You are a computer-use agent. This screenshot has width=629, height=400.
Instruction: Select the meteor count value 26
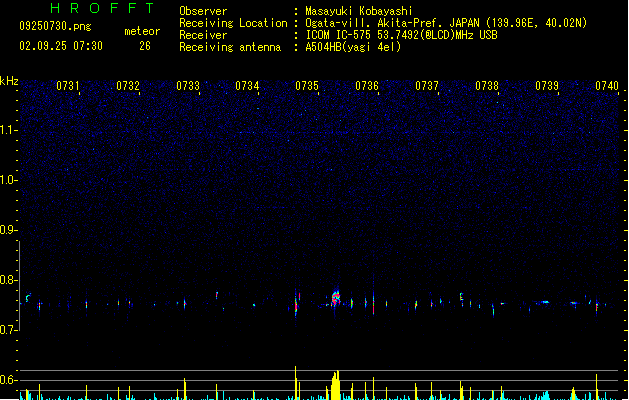[145, 46]
